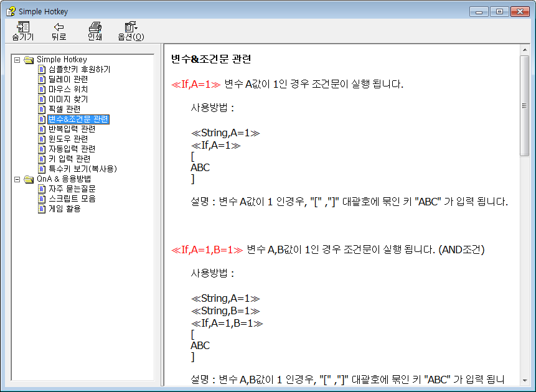Click the Simple Hotkey help icon in title bar
Viewport: 536px width, 392px height.
click(x=11, y=11)
